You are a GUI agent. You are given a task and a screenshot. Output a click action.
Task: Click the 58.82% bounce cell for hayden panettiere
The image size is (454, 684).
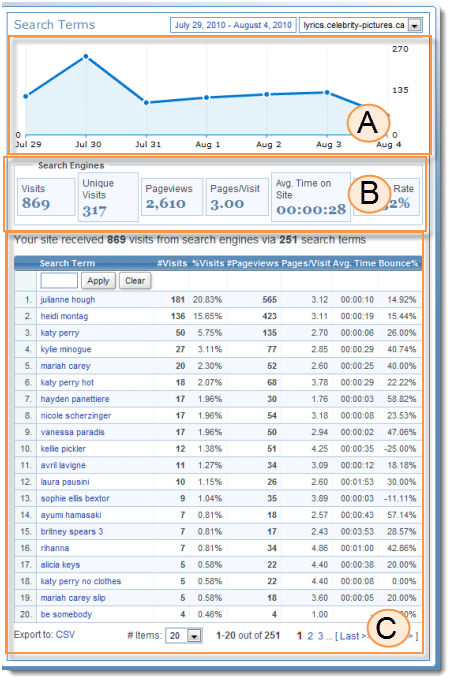[x=401, y=399]
